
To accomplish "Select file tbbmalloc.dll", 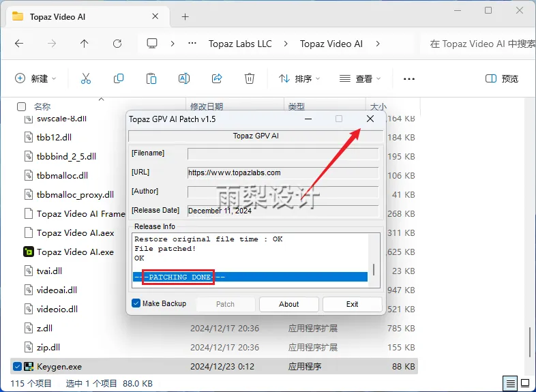I will tap(62, 176).
